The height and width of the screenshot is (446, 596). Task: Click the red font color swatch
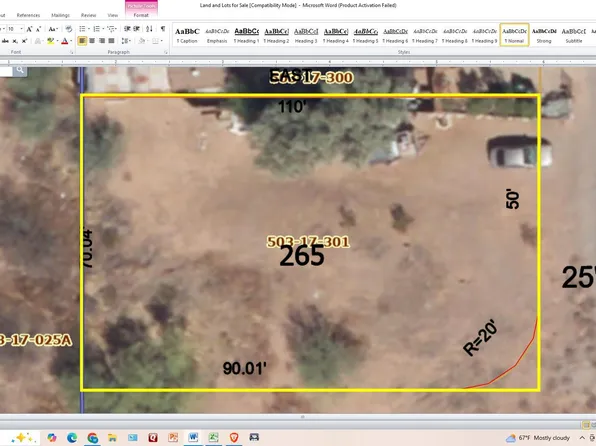(65, 41)
